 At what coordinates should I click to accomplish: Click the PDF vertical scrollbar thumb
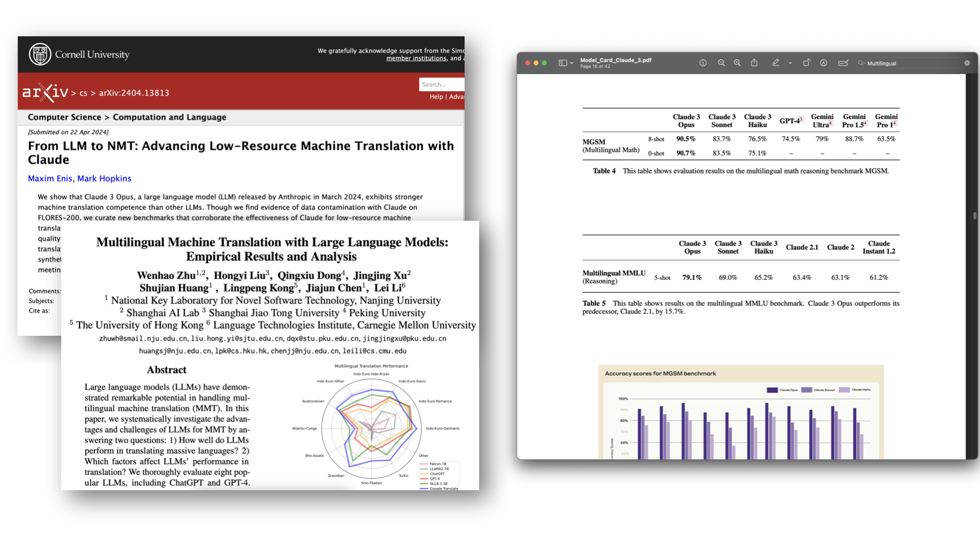point(975,216)
